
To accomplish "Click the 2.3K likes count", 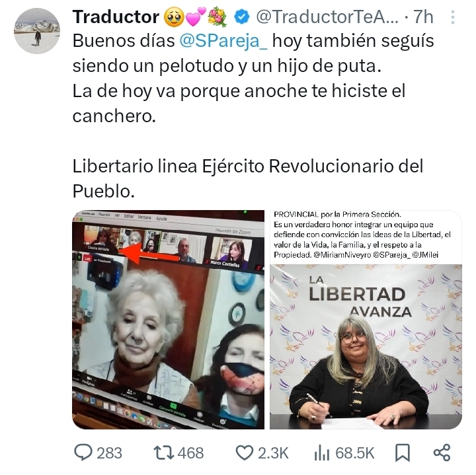I will (273, 453).
